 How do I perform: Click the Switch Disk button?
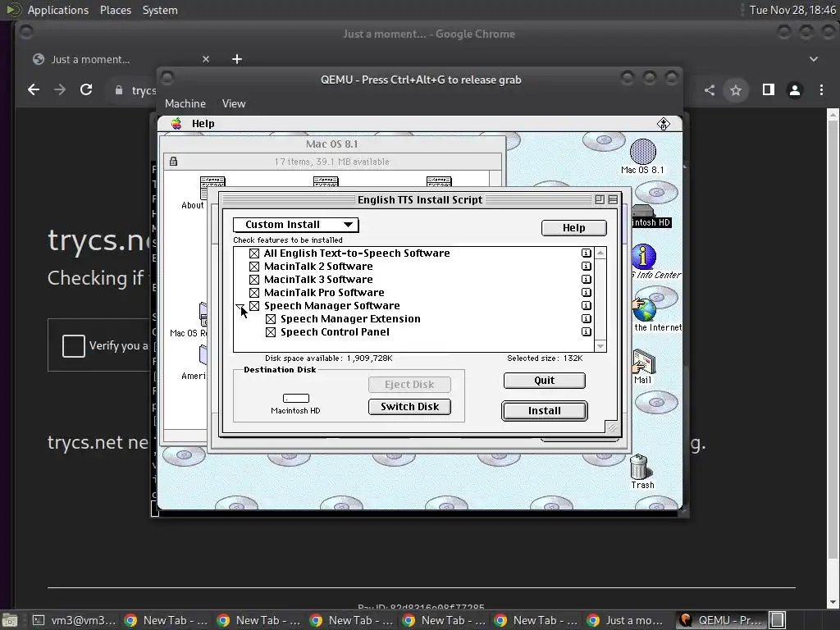409,407
